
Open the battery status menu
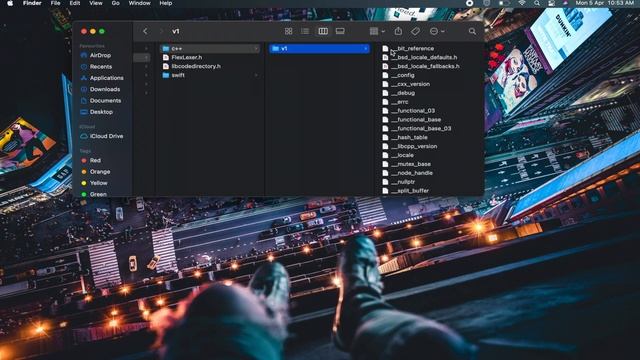pos(504,3)
